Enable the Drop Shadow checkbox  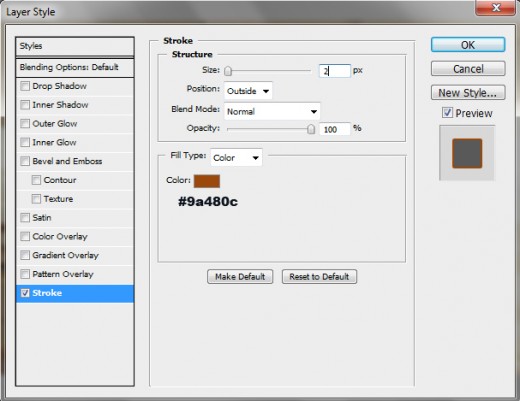tap(25, 86)
